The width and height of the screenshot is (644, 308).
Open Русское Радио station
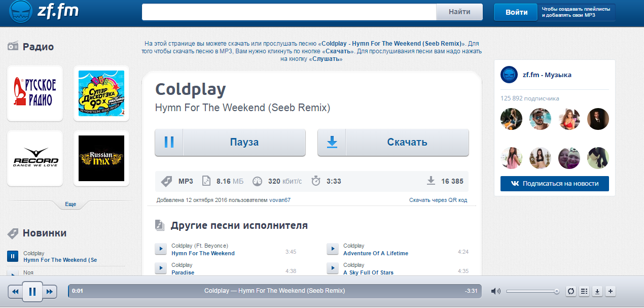[35, 93]
